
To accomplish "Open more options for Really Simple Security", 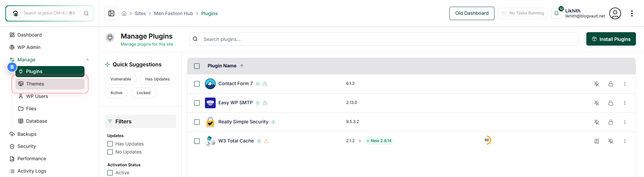I will coord(625,122).
